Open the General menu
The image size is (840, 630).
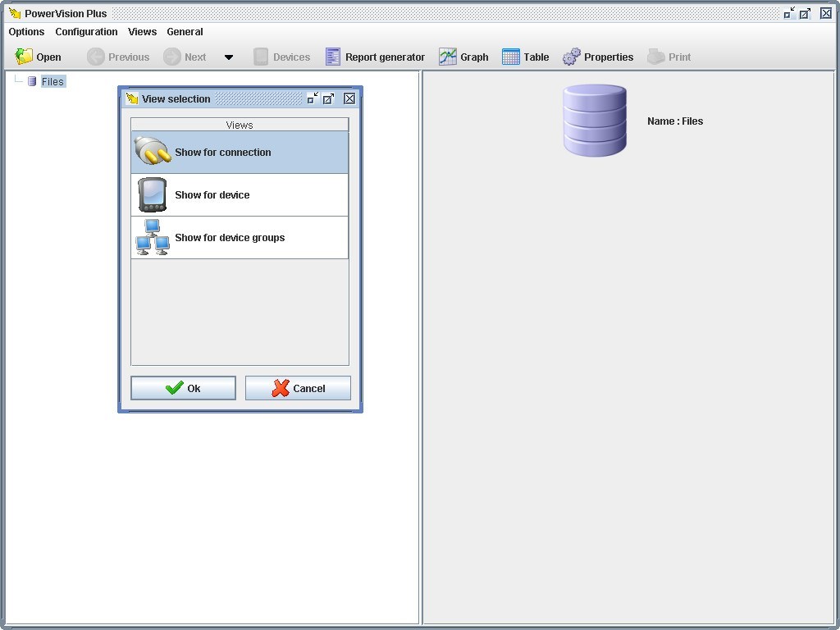pyautogui.click(x=185, y=32)
